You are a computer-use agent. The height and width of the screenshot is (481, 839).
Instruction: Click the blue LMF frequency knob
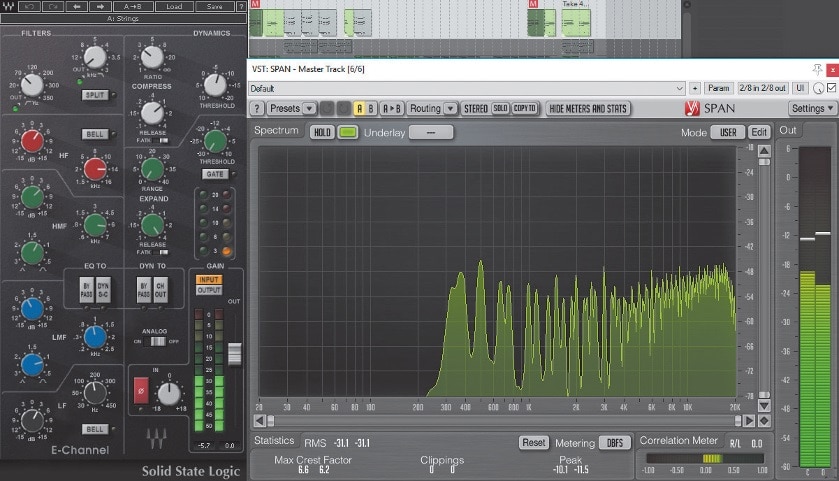coord(95,337)
